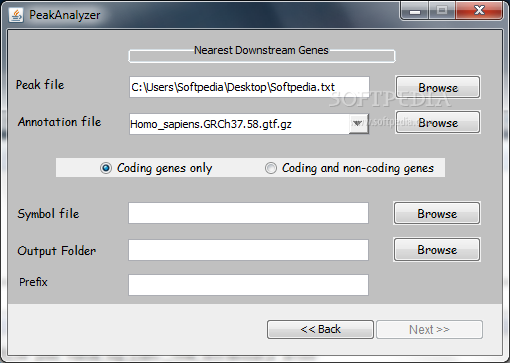Click the Annotation file label
The width and height of the screenshot is (510, 363).
(x=59, y=122)
